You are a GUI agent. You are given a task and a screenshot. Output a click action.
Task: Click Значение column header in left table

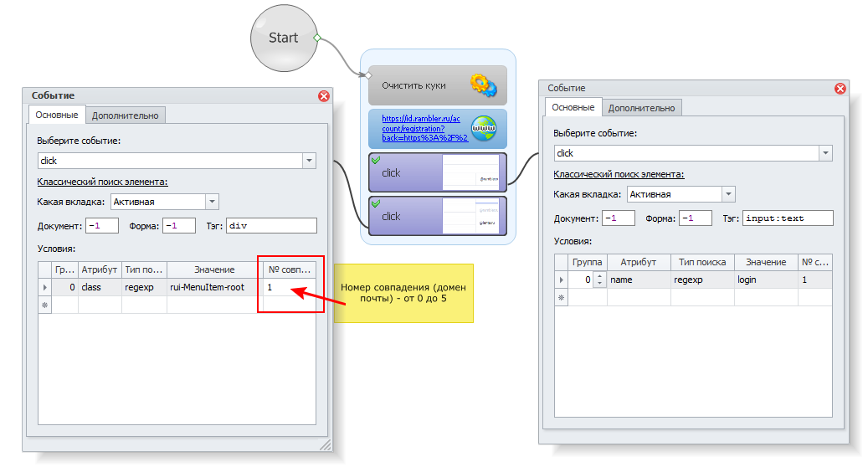pyautogui.click(x=215, y=269)
